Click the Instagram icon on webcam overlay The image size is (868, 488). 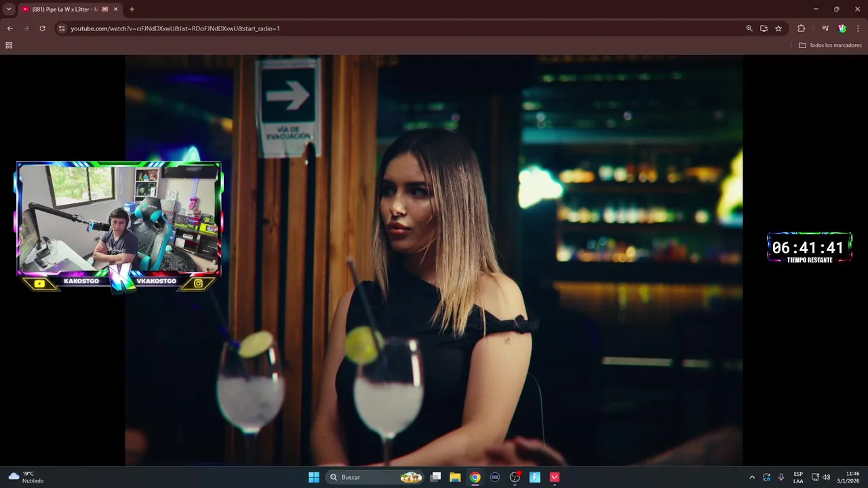198,283
